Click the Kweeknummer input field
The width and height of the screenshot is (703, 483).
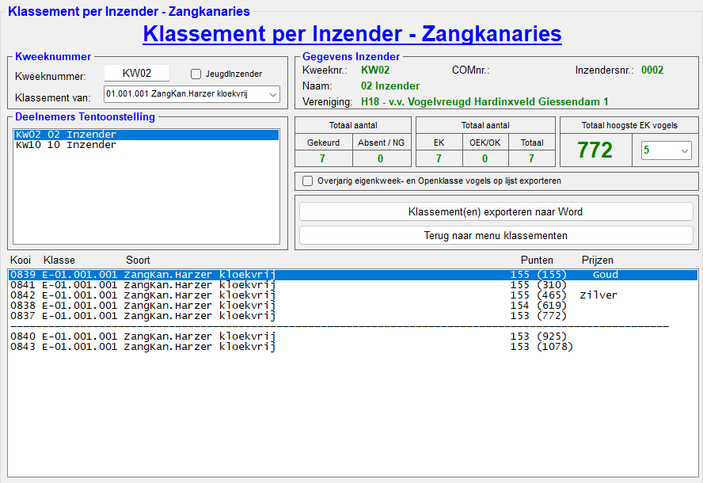(x=136, y=73)
